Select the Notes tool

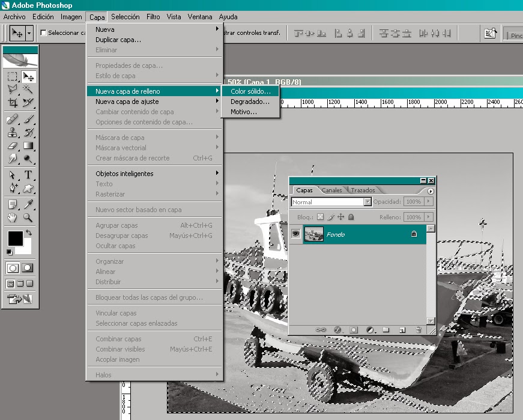click(13, 204)
